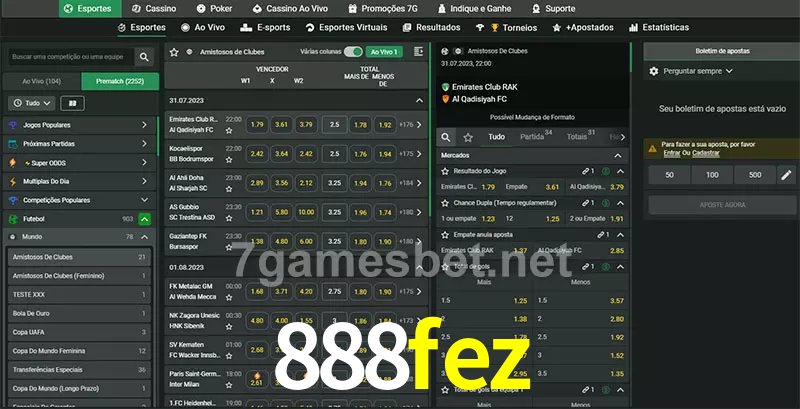
Task: Click the Entrar login link
Action: coord(671,153)
